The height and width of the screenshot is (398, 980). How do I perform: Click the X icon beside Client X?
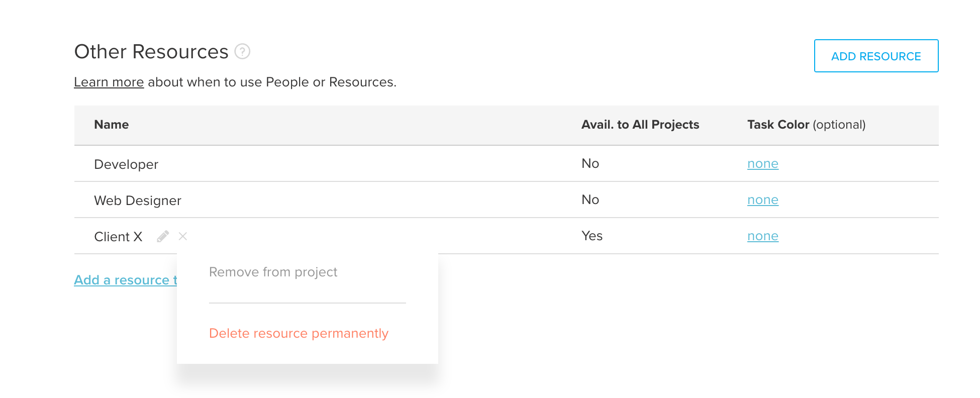[183, 236]
